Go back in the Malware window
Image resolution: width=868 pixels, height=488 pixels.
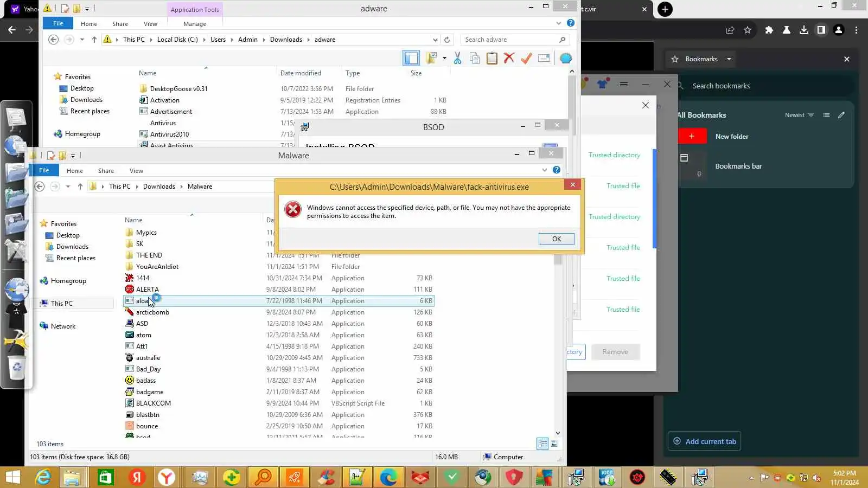39,187
